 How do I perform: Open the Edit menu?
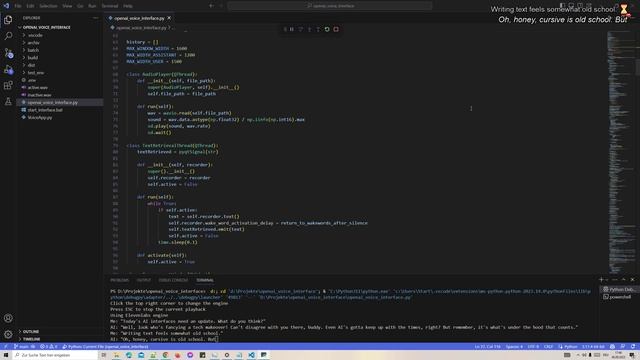pos(31,6)
